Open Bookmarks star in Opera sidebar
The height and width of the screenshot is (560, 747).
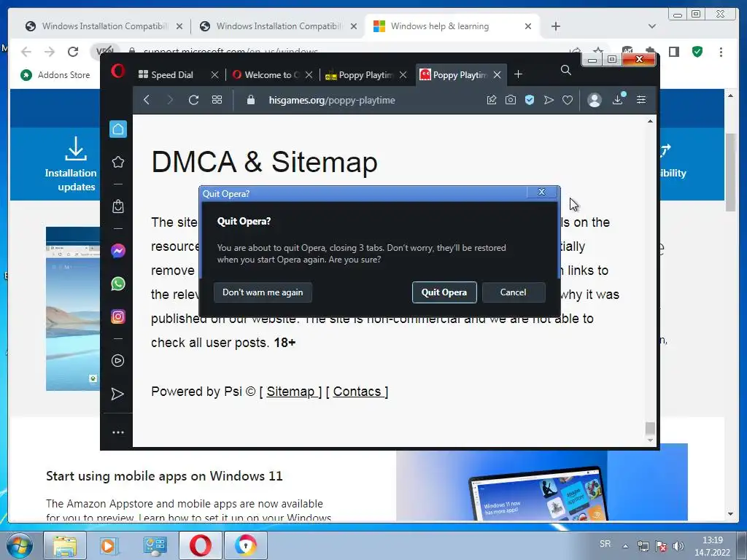(118, 162)
